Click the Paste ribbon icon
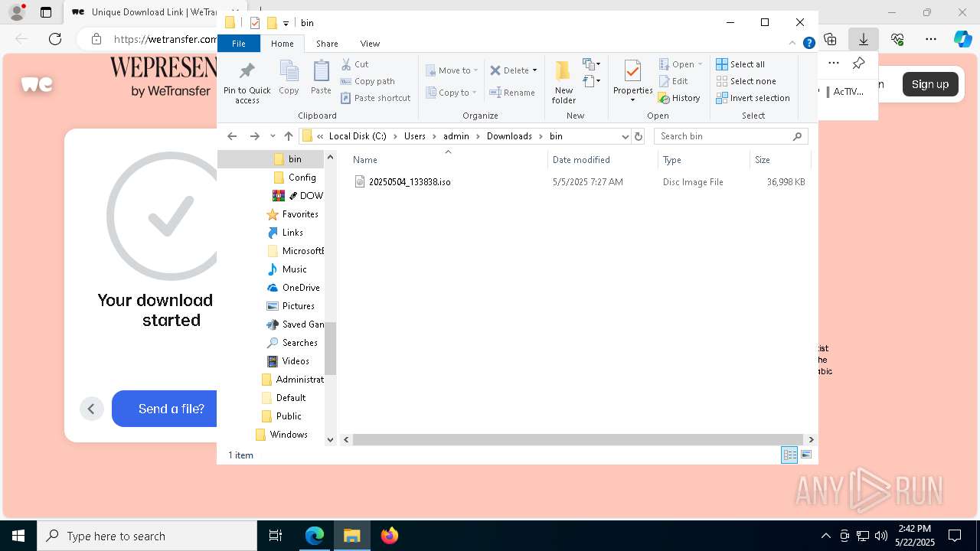The image size is (980, 551). tap(321, 78)
